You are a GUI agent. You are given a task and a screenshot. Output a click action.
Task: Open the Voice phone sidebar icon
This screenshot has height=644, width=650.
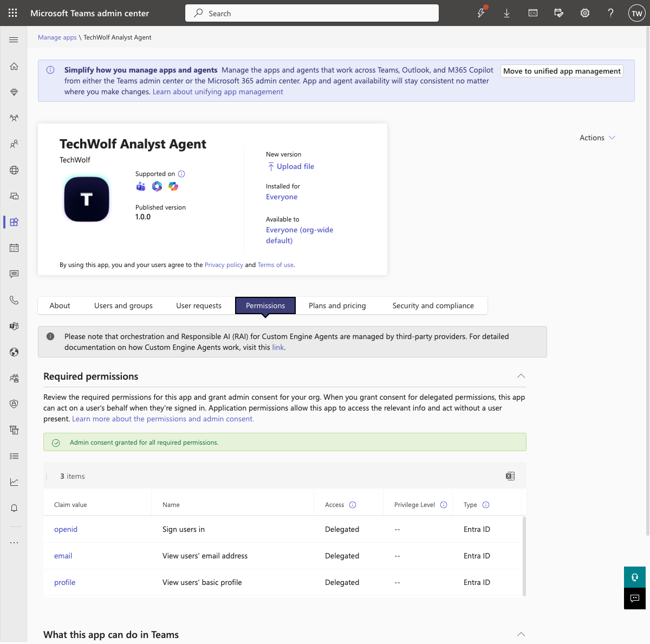pyautogui.click(x=14, y=300)
